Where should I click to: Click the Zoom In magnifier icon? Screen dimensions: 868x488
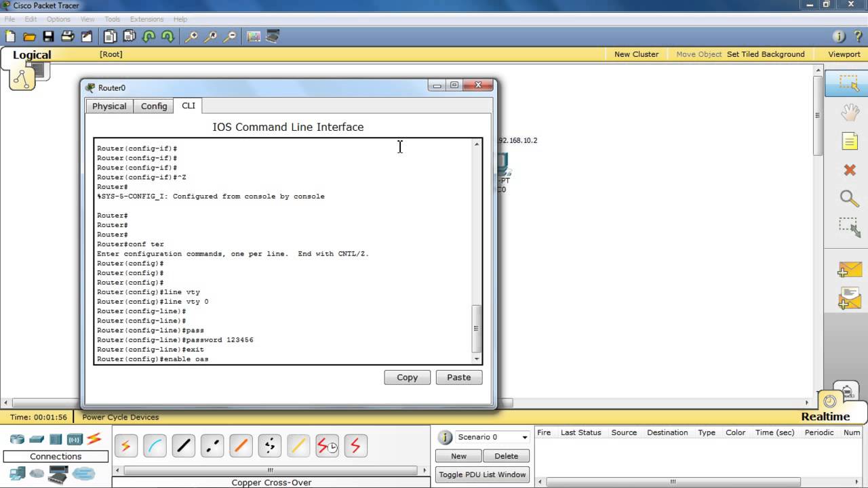pyautogui.click(x=191, y=37)
